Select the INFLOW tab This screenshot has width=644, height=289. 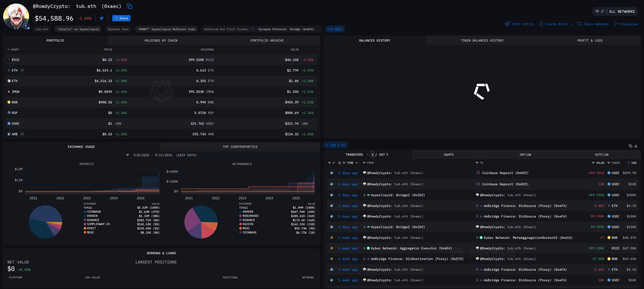(x=525, y=155)
